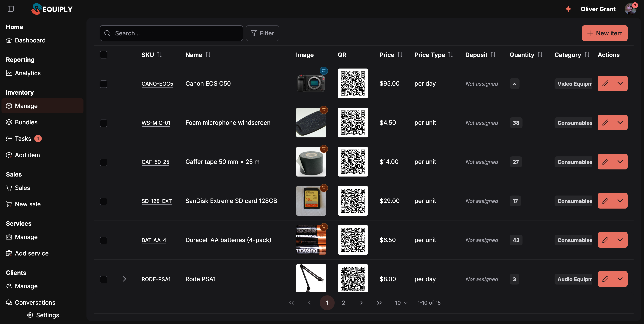Go to the next page arrow
This screenshot has width=644, height=324.
click(361, 303)
